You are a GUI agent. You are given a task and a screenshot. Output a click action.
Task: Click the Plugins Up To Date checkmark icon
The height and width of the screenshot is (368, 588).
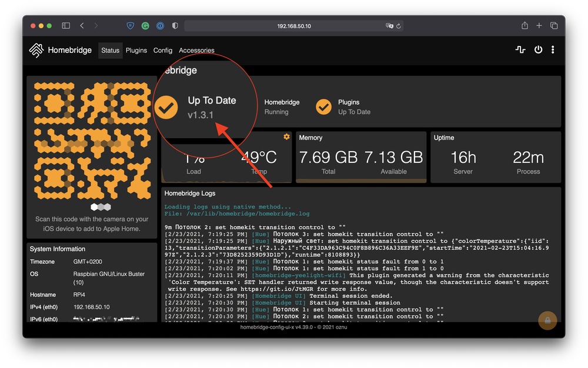(323, 107)
